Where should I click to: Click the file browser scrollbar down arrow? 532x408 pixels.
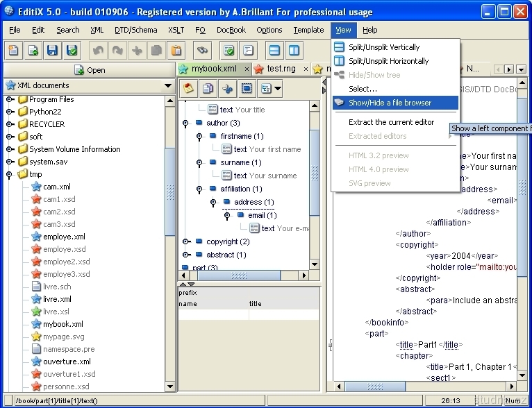(x=170, y=386)
